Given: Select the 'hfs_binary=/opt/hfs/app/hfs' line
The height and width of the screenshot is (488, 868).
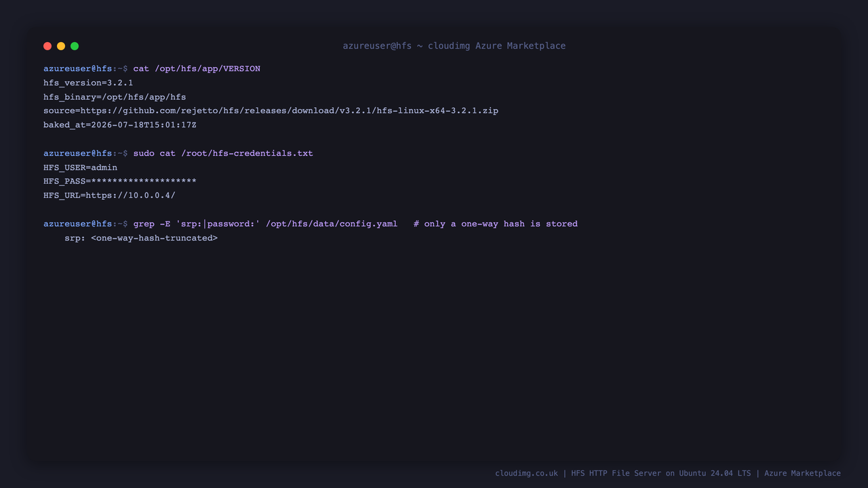Looking at the screenshot, I should pyautogui.click(x=115, y=97).
